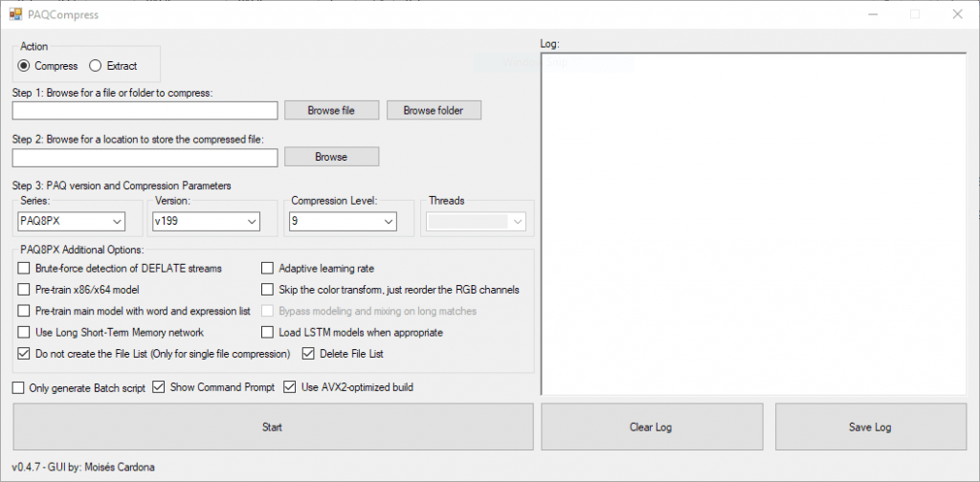Screen dimensions: 980x482
Task: Minimize the PAQCompress window
Action: [x=873, y=14]
